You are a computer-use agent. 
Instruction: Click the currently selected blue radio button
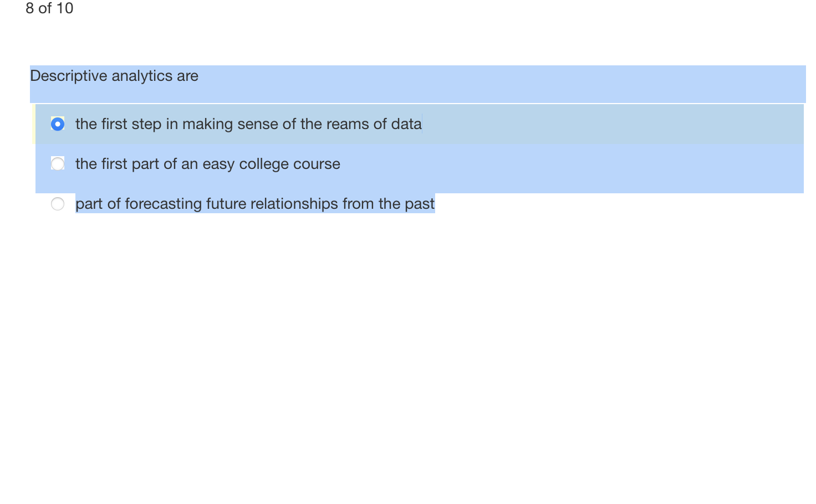click(x=57, y=124)
